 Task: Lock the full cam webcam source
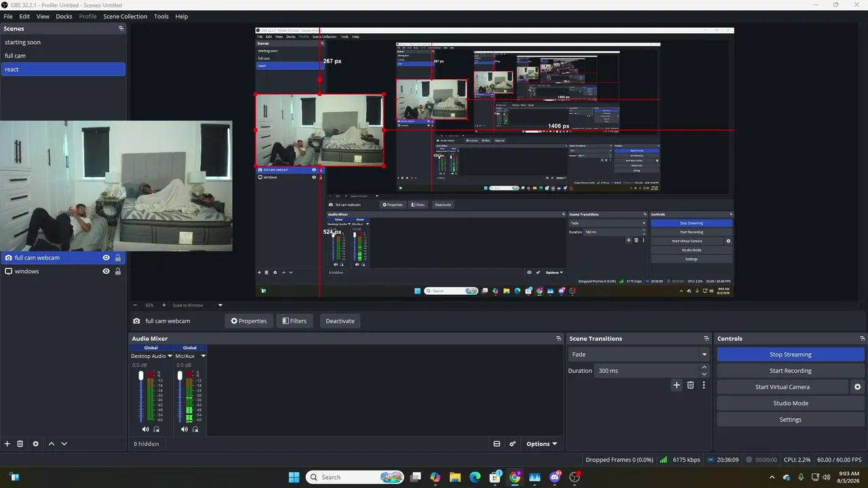click(x=118, y=258)
